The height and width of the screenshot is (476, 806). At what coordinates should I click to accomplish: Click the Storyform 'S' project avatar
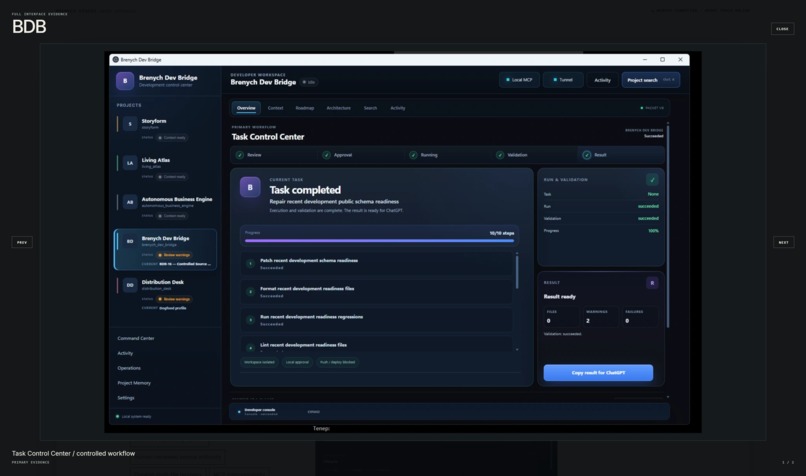tap(130, 124)
